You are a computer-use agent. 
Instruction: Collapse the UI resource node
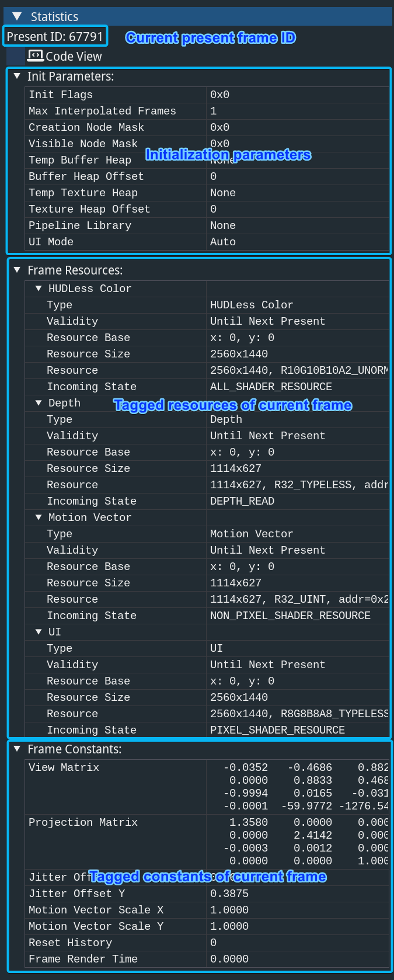[39, 631]
